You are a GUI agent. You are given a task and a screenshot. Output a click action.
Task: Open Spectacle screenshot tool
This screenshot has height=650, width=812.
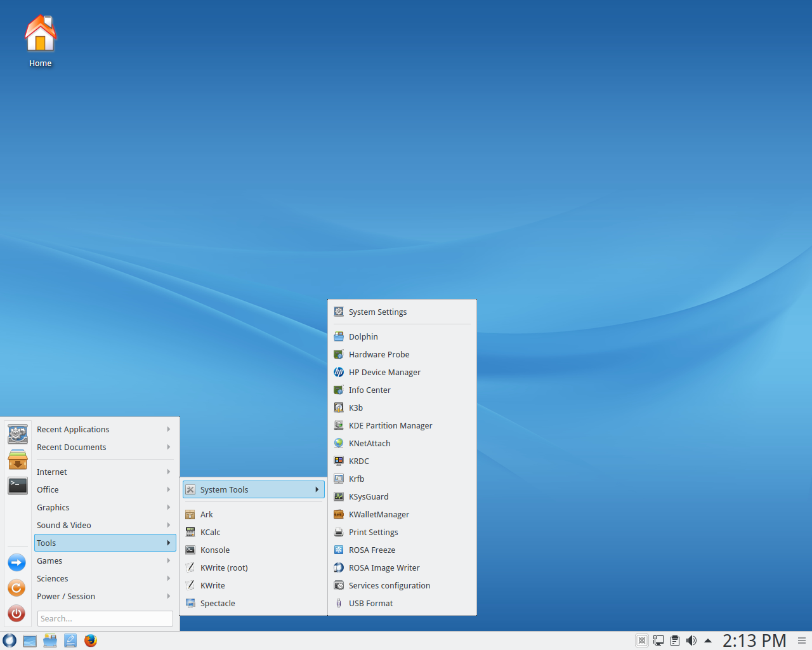point(254,604)
